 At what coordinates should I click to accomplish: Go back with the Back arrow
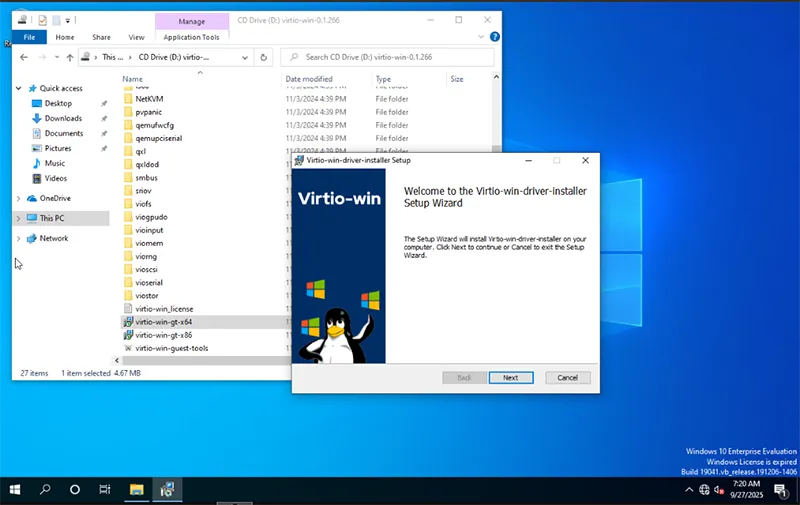23,57
